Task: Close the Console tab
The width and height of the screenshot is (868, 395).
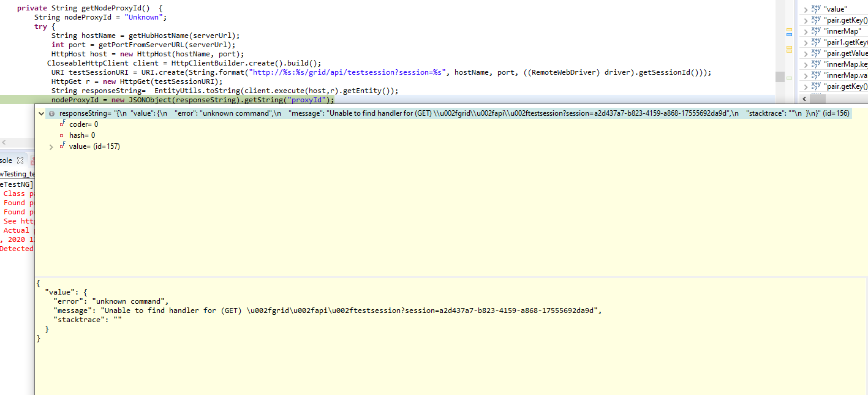Action: tap(20, 160)
